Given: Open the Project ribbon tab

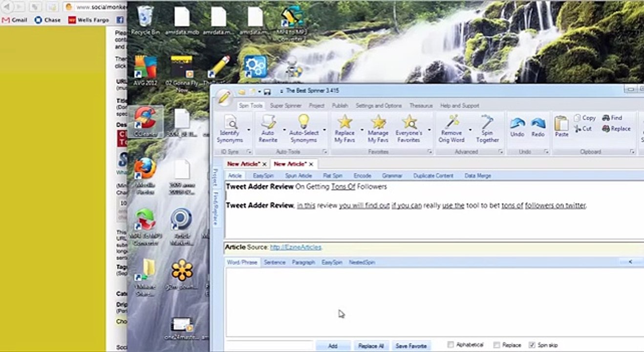Looking at the screenshot, I should coord(317,106).
